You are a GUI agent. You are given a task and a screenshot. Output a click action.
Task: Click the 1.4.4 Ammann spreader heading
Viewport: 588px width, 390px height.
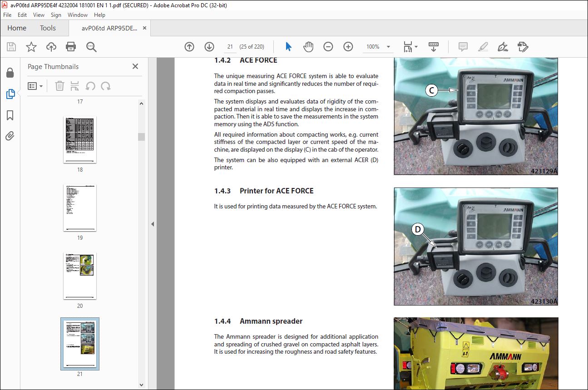tap(258, 321)
